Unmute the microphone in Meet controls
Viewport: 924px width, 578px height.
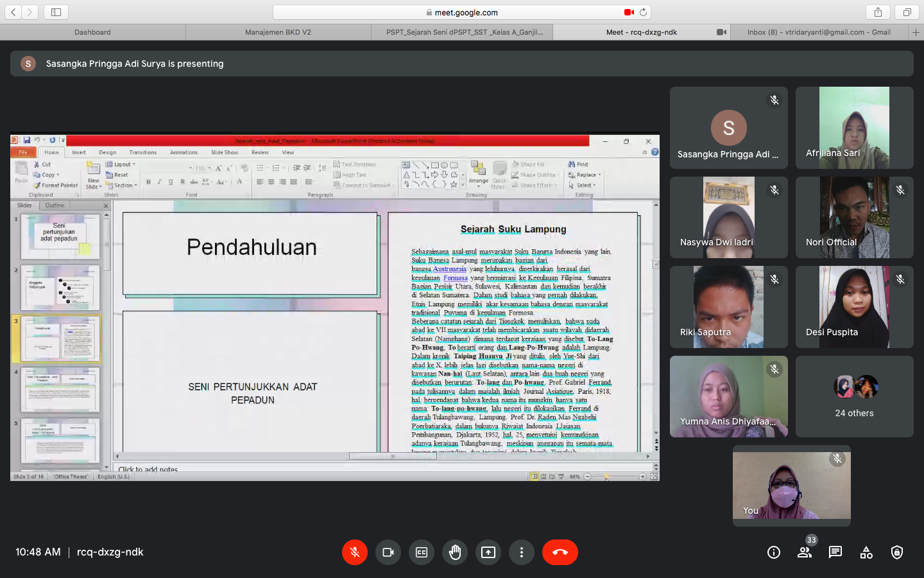click(x=355, y=552)
